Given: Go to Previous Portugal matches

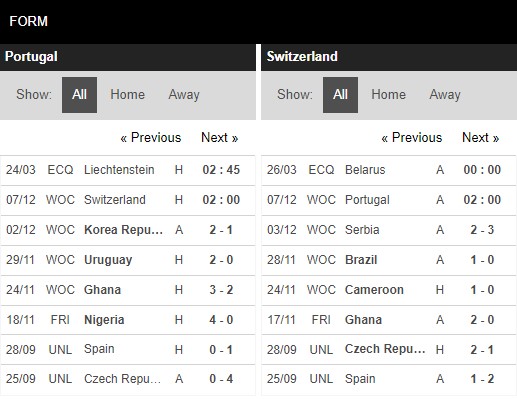Looking at the screenshot, I should [151, 138].
